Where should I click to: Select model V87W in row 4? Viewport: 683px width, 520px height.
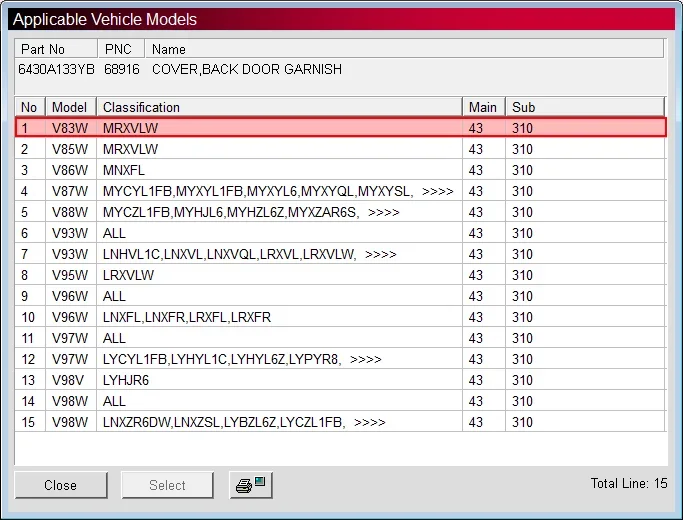(x=70, y=191)
